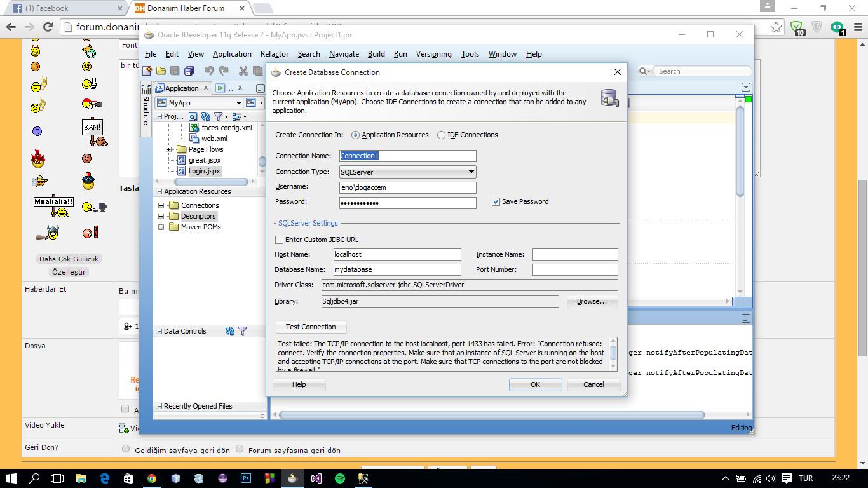Expand the Connections folder
Screen dimensions: 868x488
tap(161, 205)
